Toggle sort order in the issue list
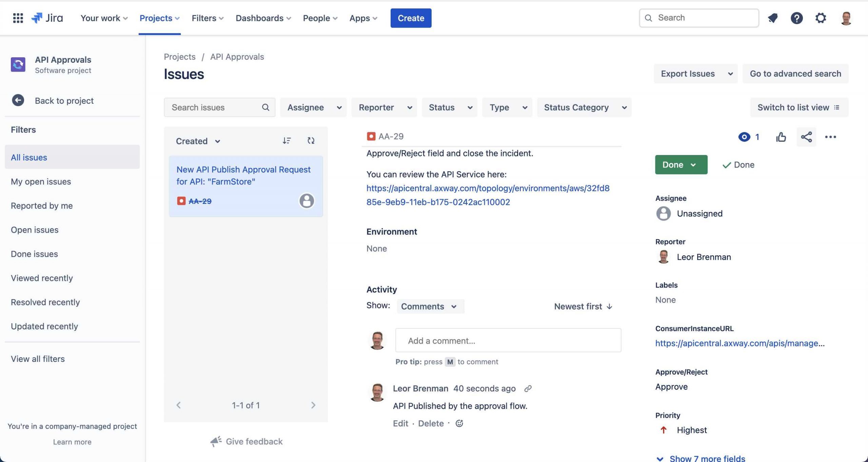868x462 pixels. [287, 140]
